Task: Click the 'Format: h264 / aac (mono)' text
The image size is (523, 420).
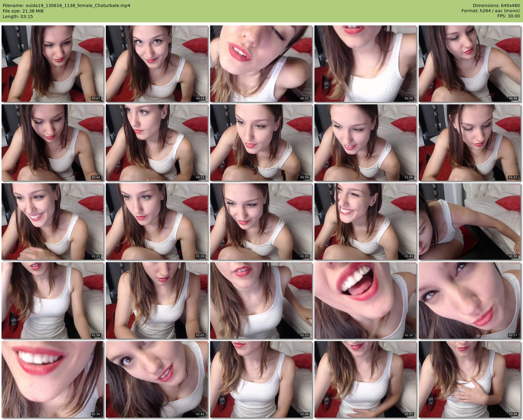Action: pos(491,11)
